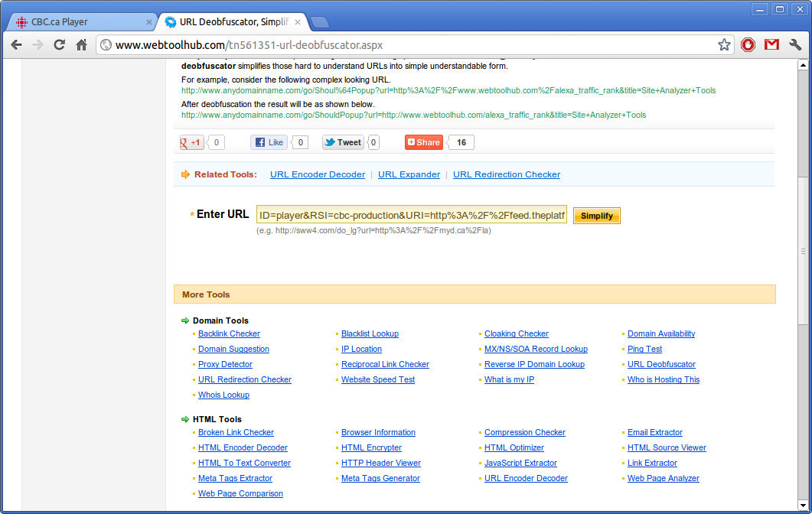The image size is (812, 514).
Task: Open the HTML Source Viewer link
Action: point(667,447)
